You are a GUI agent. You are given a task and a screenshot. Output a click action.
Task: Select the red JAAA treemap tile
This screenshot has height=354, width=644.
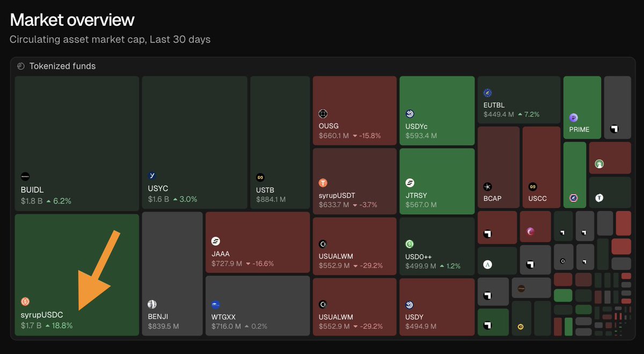coord(258,242)
